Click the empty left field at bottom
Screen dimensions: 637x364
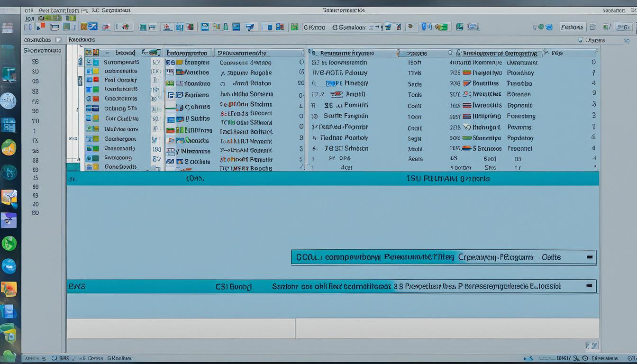point(181,328)
